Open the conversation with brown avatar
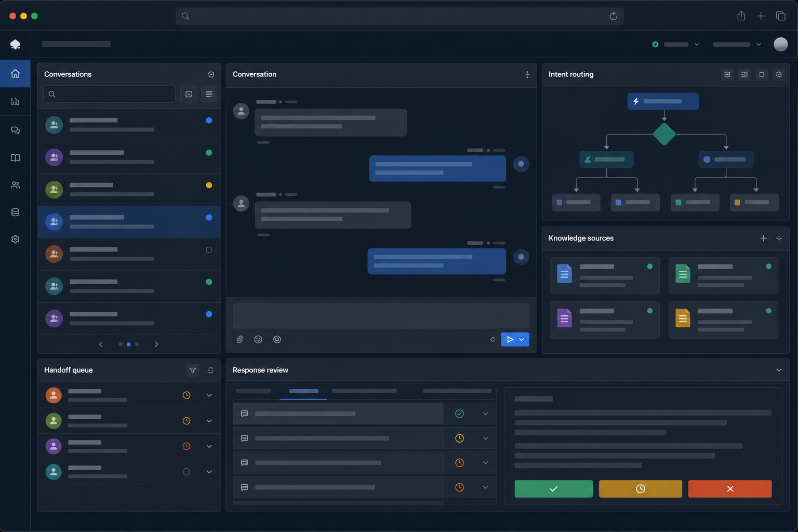 [129, 254]
